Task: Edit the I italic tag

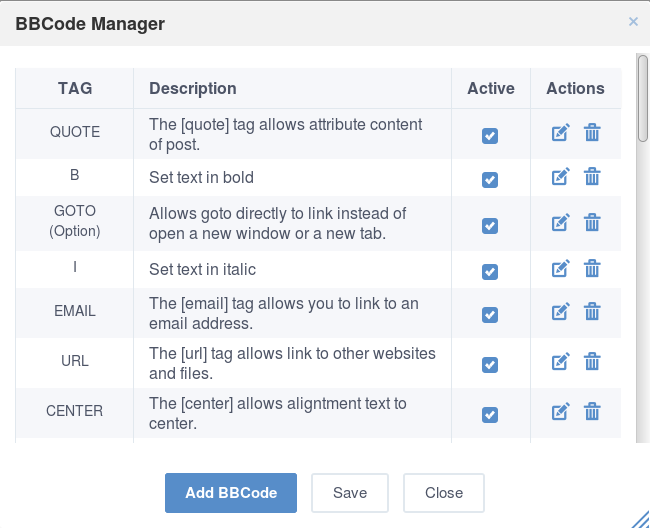Action: (560, 269)
